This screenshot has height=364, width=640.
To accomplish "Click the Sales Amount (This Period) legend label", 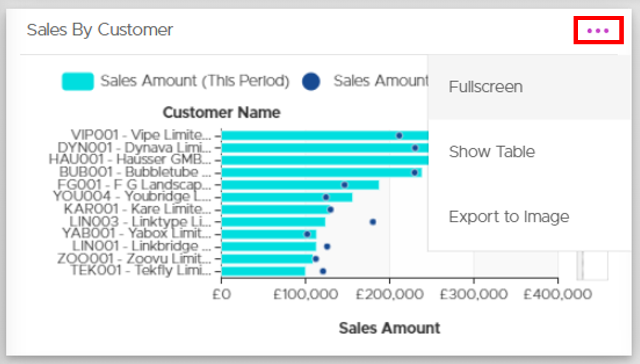I will [195, 81].
